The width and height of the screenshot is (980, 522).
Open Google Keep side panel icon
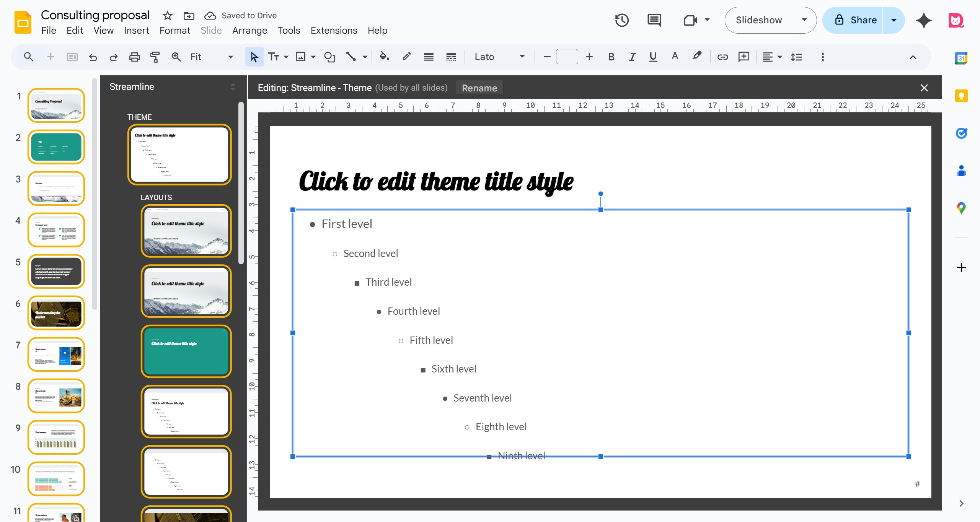[x=961, y=96]
